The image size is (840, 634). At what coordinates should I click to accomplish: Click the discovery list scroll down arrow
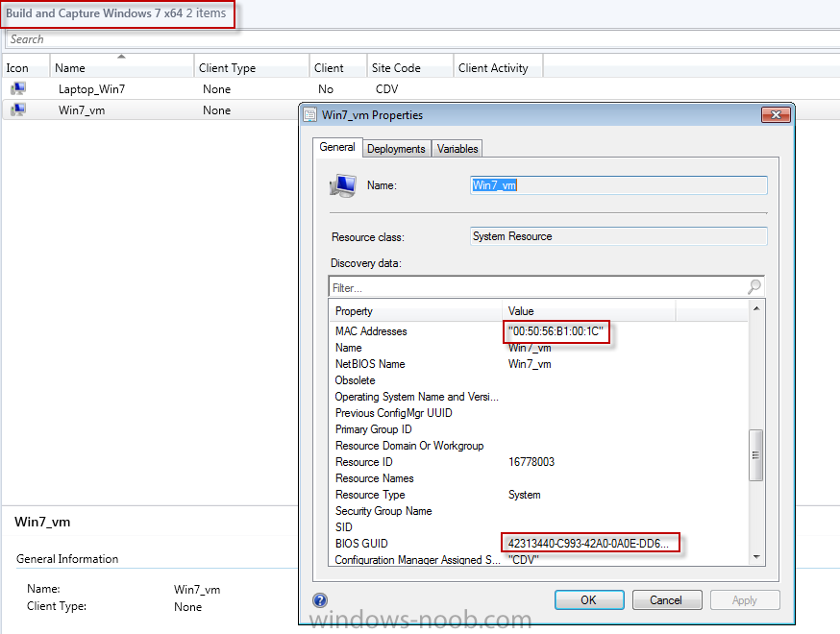click(756, 557)
